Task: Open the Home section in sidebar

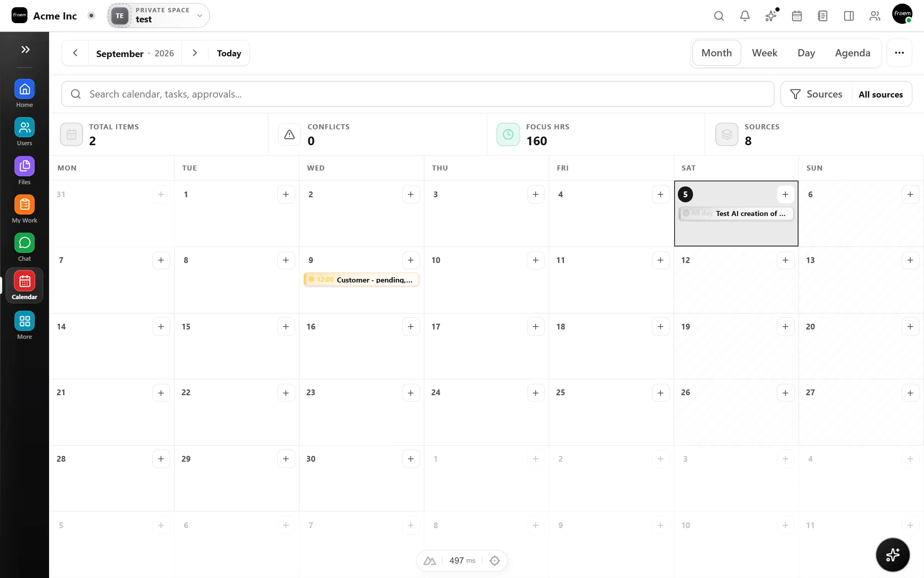Action: pyautogui.click(x=25, y=94)
